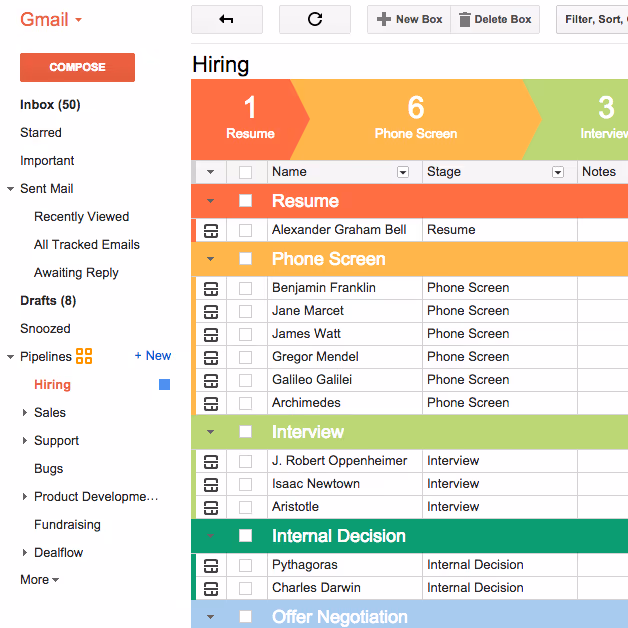Click the blue Hiring color square
Image resolution: width=628 pixels, height=628 pixels.
[x=164, y=384]
